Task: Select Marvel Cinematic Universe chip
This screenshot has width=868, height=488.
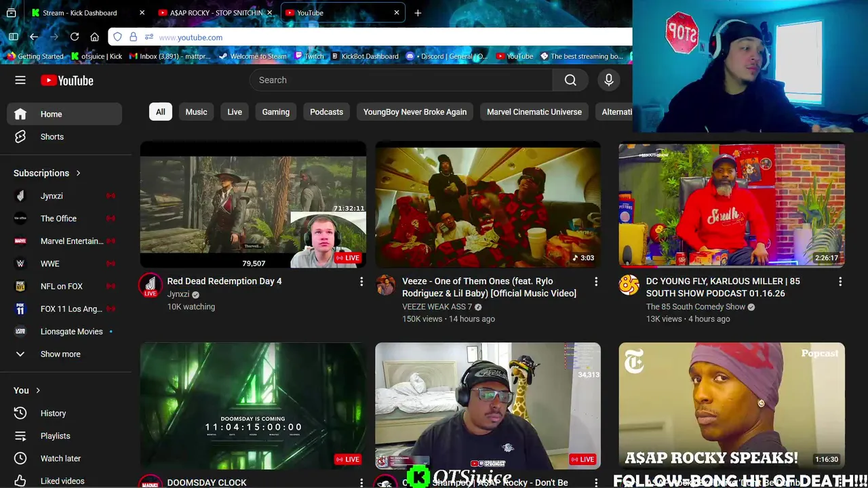Action: pos(534,112)
